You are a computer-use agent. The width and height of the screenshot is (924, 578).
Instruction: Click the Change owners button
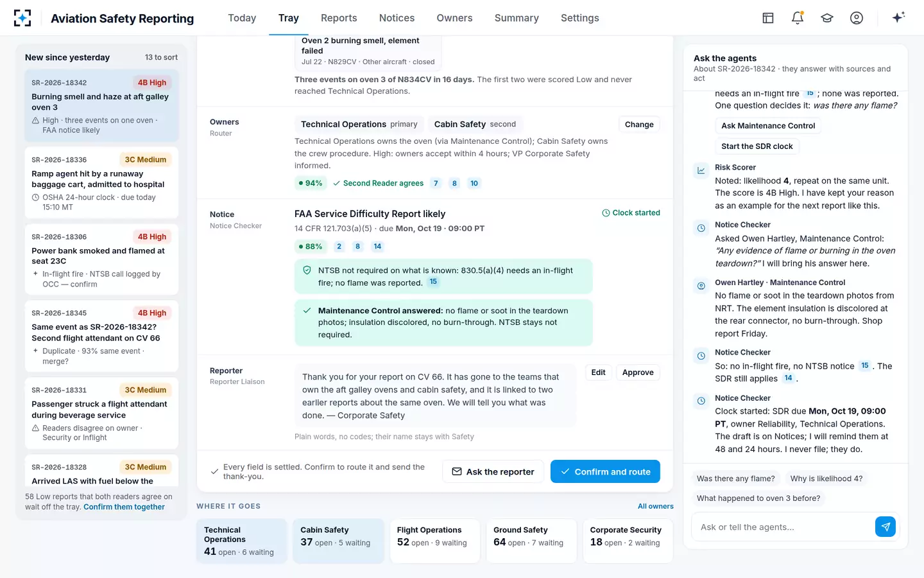tap(639, 125)
